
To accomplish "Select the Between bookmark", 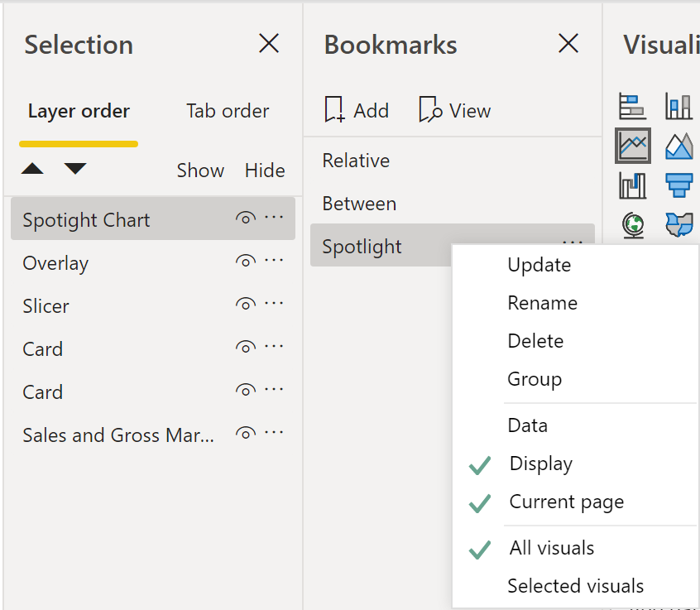I will coord(359,203).
